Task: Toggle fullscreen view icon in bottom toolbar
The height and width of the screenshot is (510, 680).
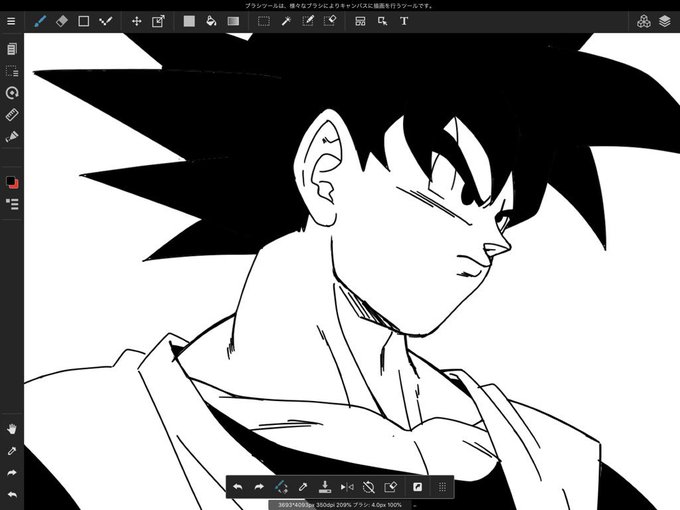Action: pos(417,487)
